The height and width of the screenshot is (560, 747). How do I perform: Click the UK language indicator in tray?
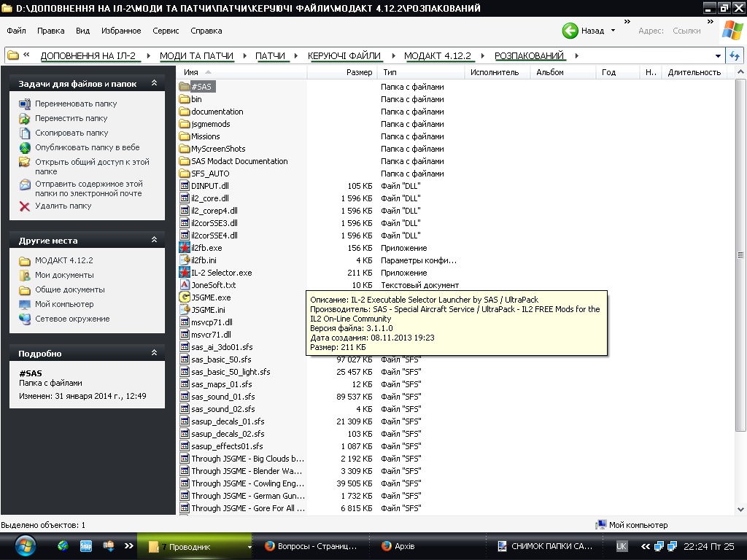point(622,546)
